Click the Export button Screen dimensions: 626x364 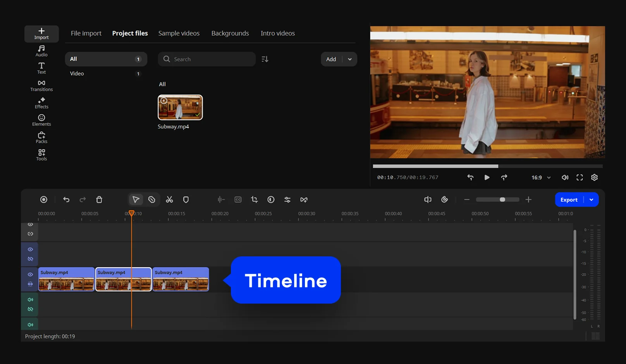click(569, 200)
